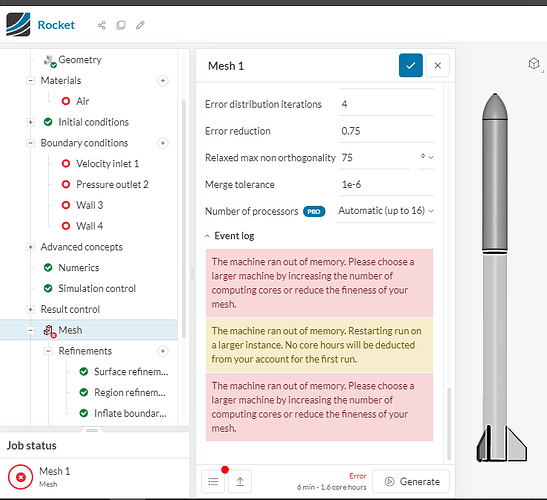
Task: Add a new material with plus icon
Action: [x=163, y=81]
